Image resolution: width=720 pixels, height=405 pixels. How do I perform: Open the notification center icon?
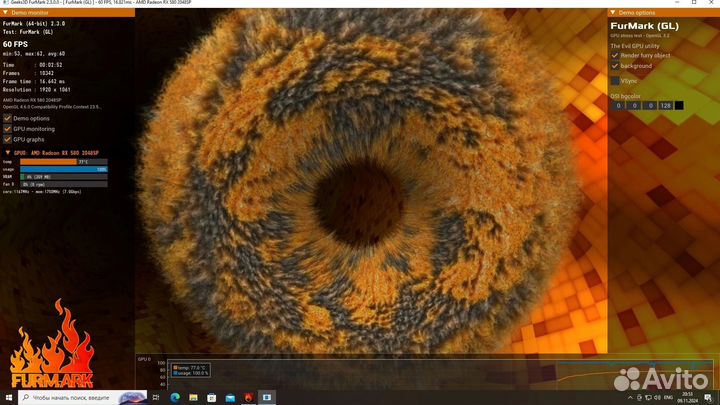(708, 398)
